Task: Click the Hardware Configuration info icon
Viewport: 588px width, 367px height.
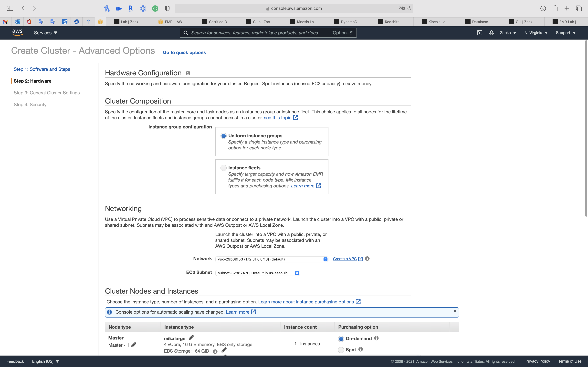Action: click(188, 73)
